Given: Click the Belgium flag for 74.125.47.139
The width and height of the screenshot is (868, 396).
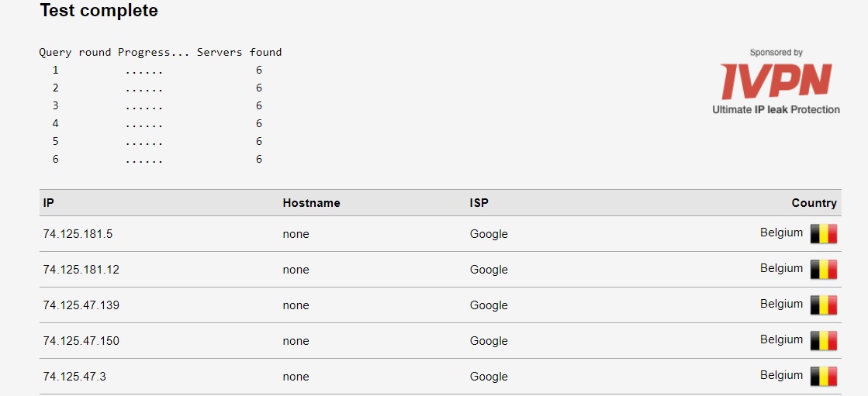Looking at the screenshot, I should point(824,305).
